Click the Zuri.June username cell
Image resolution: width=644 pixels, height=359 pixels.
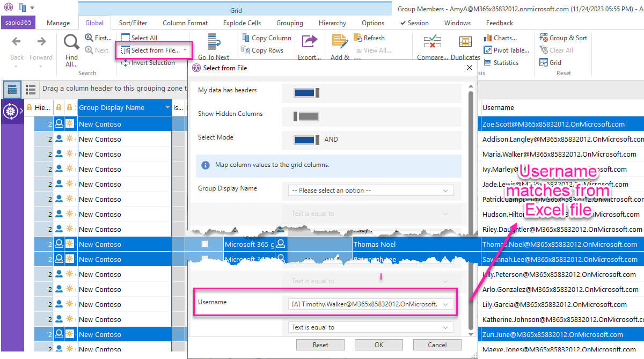pos(562,334)
